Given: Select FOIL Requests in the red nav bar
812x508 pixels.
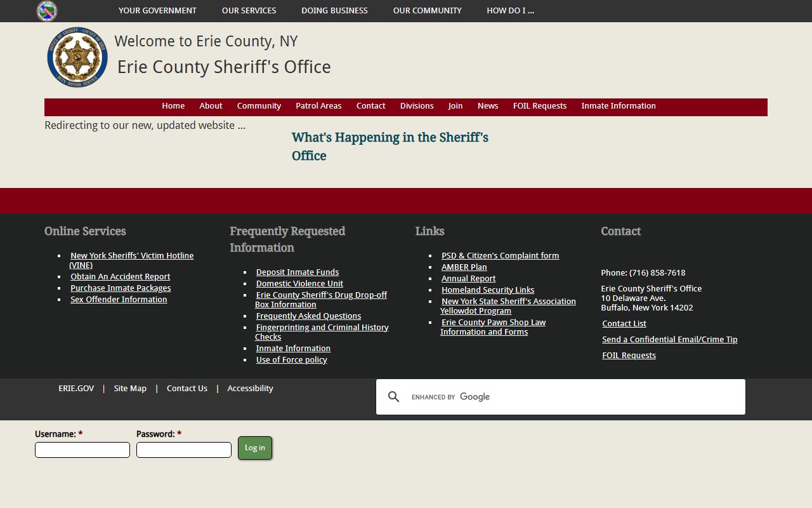Looking at the screenshot, I should point(540,106).
